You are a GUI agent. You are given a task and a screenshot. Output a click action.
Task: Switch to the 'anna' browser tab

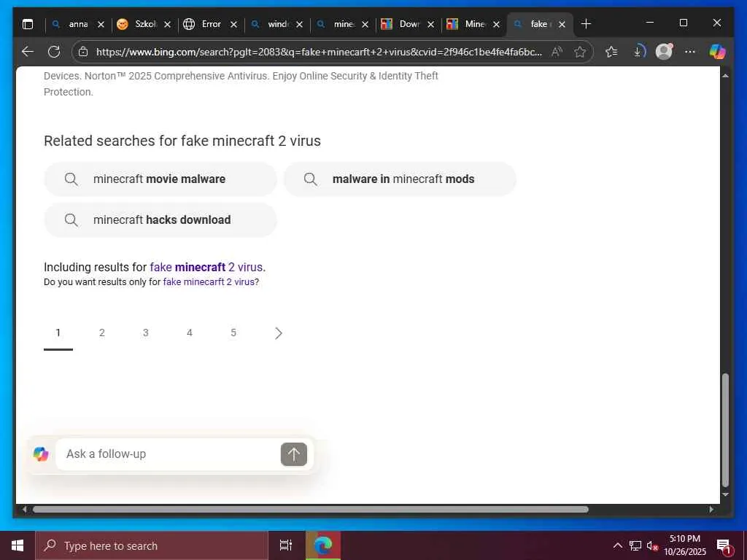tap(77, 24)
